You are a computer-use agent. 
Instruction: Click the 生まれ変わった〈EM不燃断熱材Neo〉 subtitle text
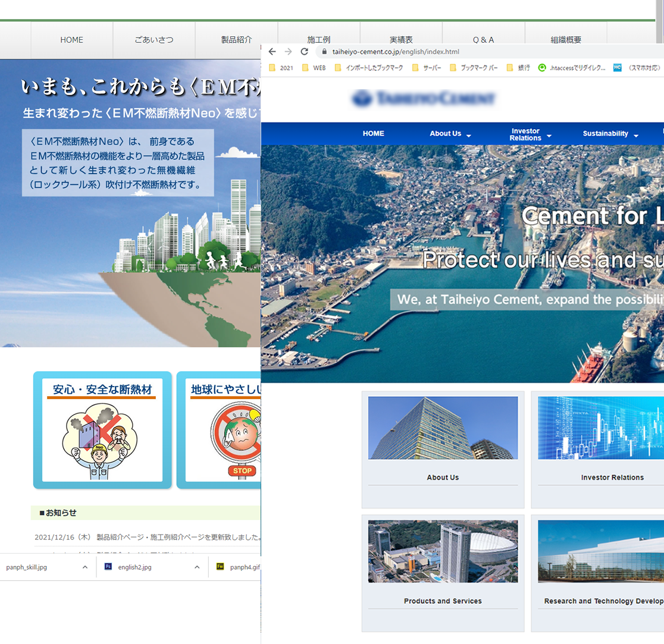142,113
